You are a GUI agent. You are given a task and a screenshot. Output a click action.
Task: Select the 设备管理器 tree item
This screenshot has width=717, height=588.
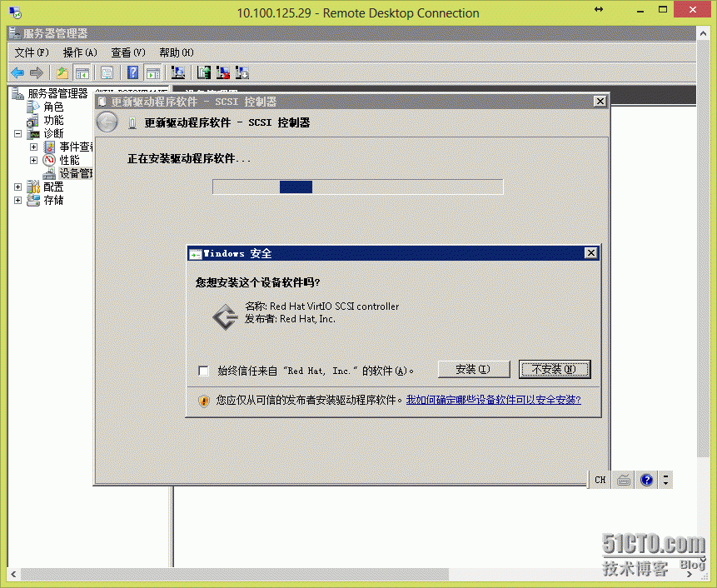(x=76, y=173)
